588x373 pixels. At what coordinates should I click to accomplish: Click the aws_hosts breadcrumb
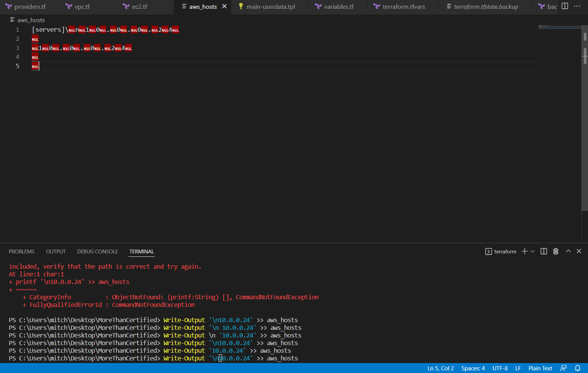point(31,20)
